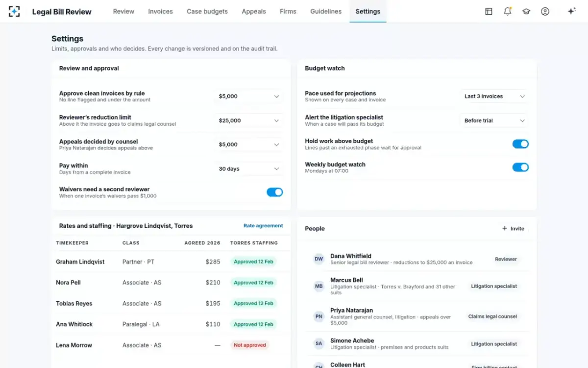Disable the Weekly budget watch switch
The image size is (588, 368).
(520, 167)
